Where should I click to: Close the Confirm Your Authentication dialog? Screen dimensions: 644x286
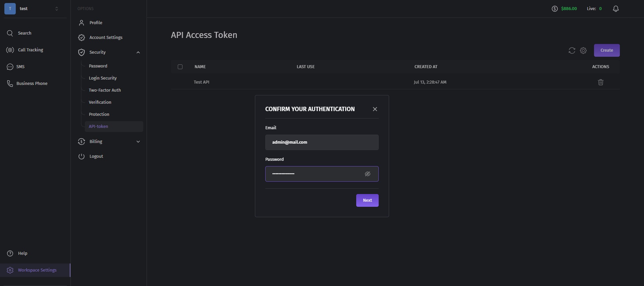[375, 109]
